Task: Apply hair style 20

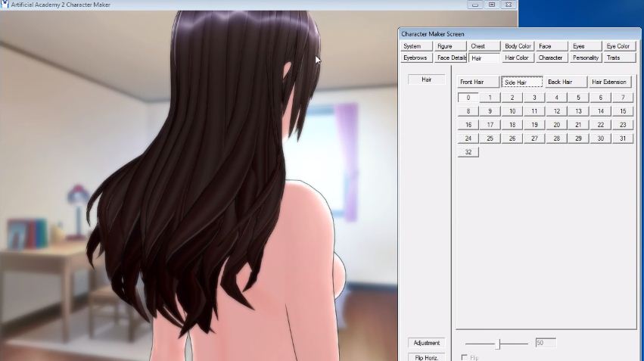Action: pos(556,125)
